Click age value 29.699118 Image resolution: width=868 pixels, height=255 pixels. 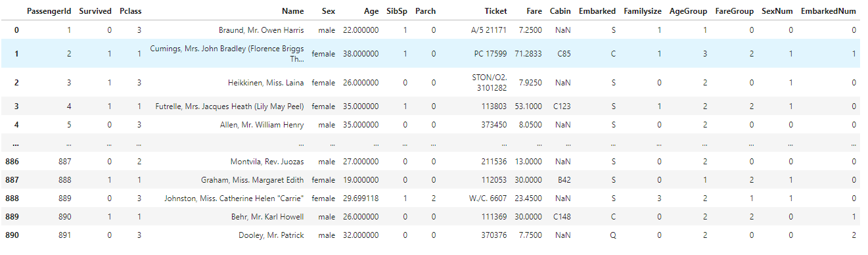click(361, 198)
